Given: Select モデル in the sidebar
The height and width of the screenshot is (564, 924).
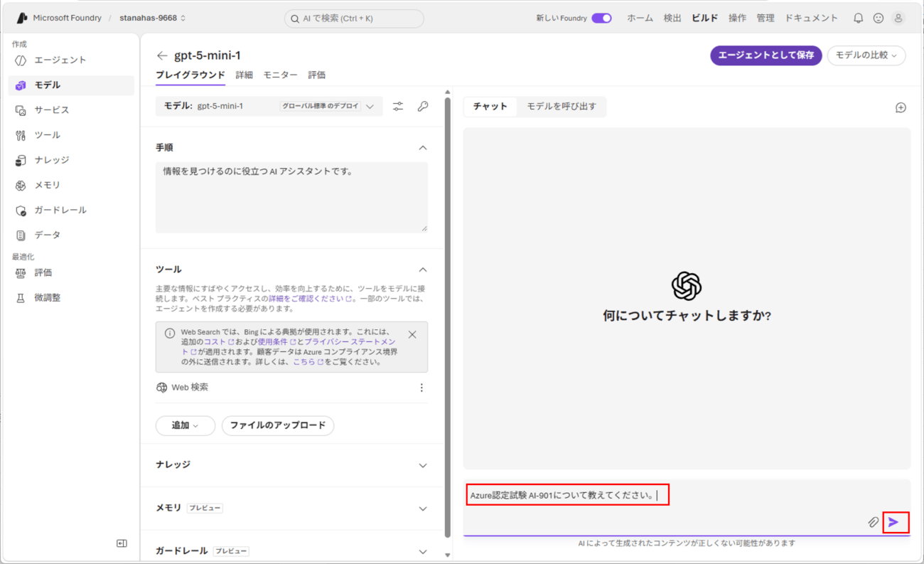Looking at the screenshot, I should (71, 85).
